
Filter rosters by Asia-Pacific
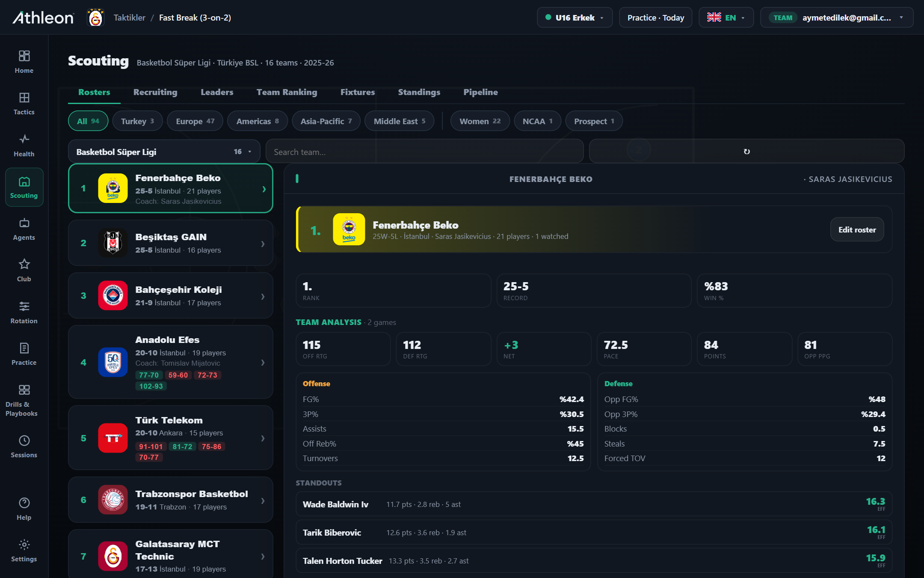pos(326,121)
